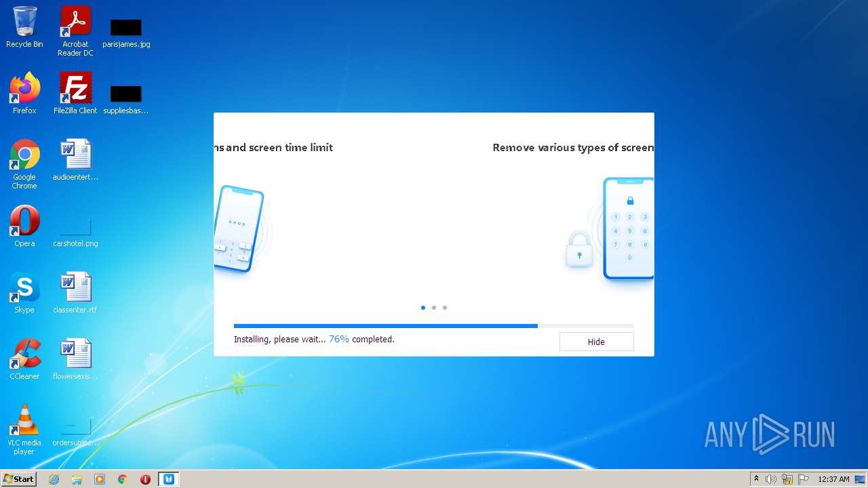This screenshot has height=488, width=868.
Task: Launch FileZilla Client shortcut
Action: point(75,94)
